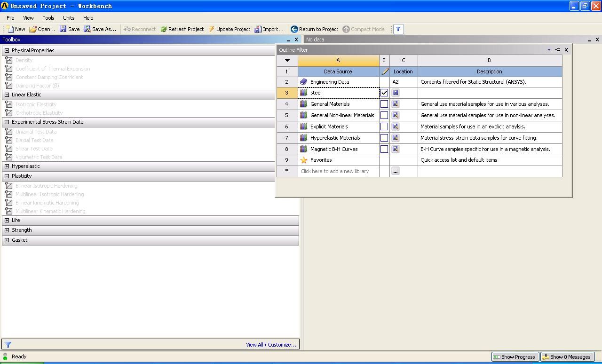Pin the Outline Filter panel

[558, 49]
